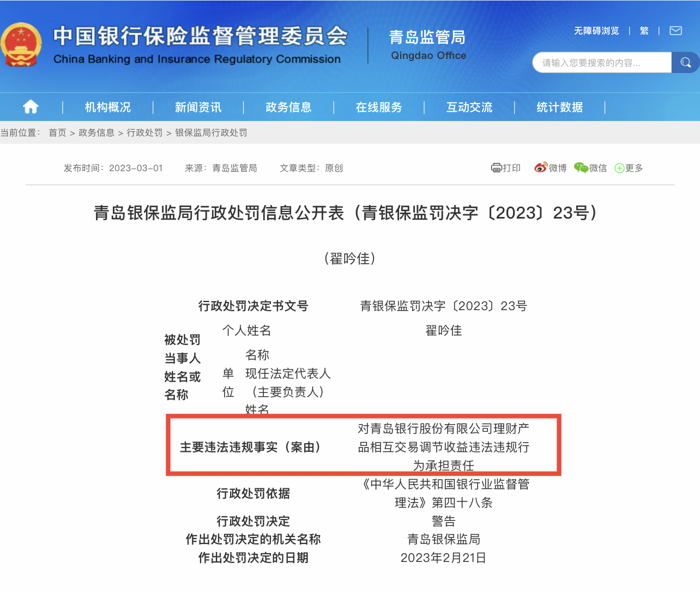Click the magnifier search button
The image size is (700, 593).
pyautogui.click(x=685, y=63)
